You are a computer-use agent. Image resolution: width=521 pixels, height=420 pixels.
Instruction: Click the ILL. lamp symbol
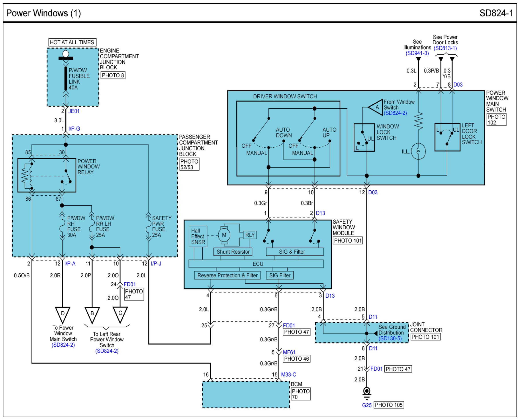pyautogui.click(x=418, y=151)
